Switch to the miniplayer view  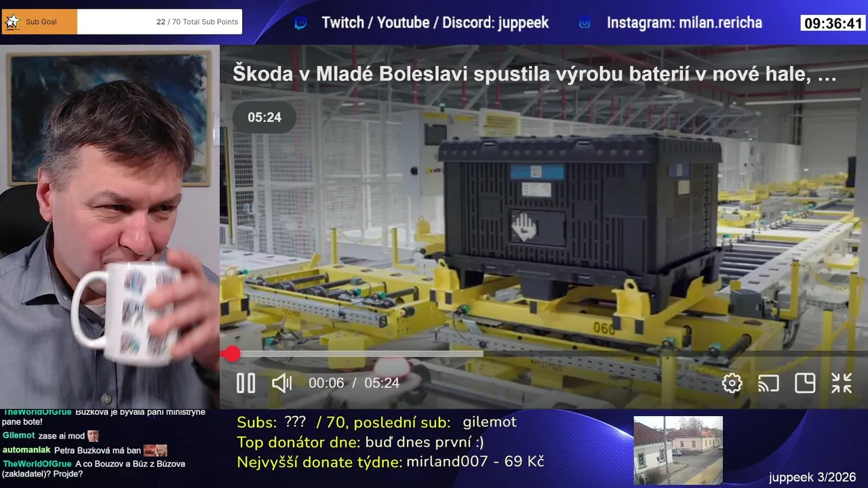805,383
